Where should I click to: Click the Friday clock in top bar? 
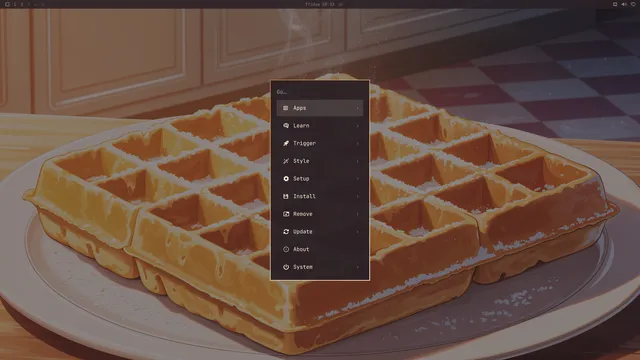(x=320, y=4)
